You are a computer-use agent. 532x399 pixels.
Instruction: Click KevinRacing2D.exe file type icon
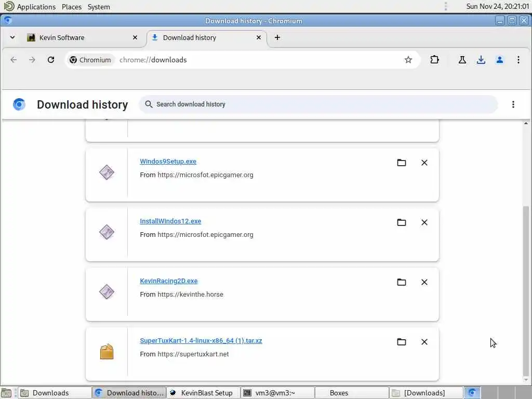point(107,292)
